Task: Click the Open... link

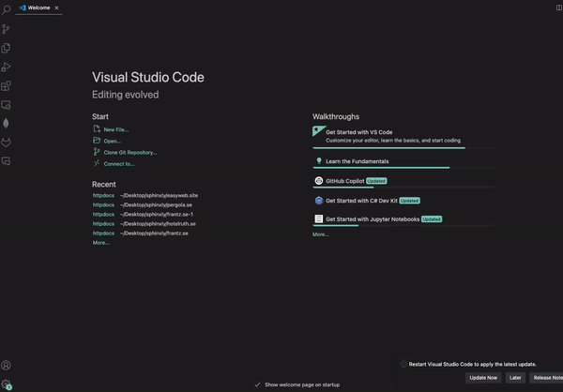Action: click(x=113, y=141)
